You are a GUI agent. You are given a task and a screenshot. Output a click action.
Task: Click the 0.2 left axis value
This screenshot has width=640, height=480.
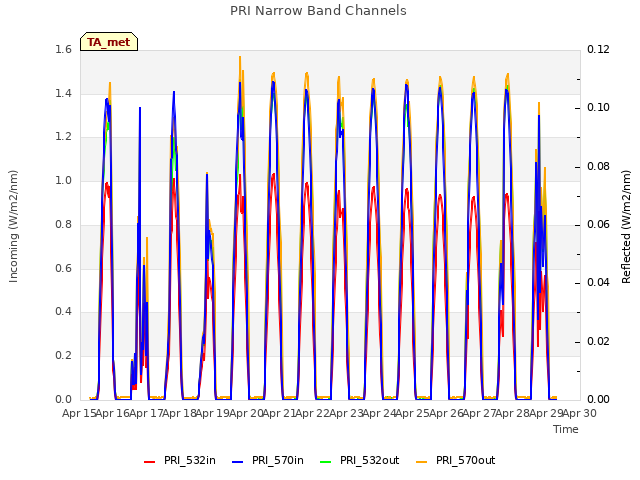click(x=63, y=356)
